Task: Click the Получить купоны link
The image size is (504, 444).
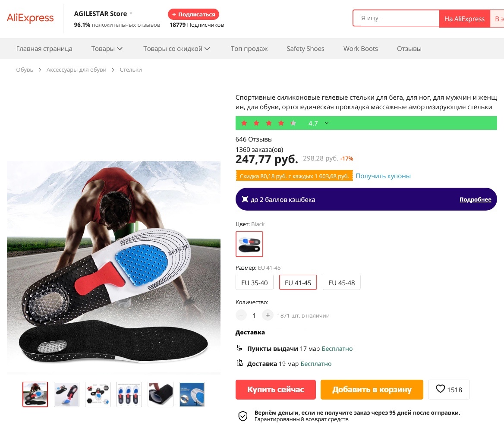Action: click(383, 176)
